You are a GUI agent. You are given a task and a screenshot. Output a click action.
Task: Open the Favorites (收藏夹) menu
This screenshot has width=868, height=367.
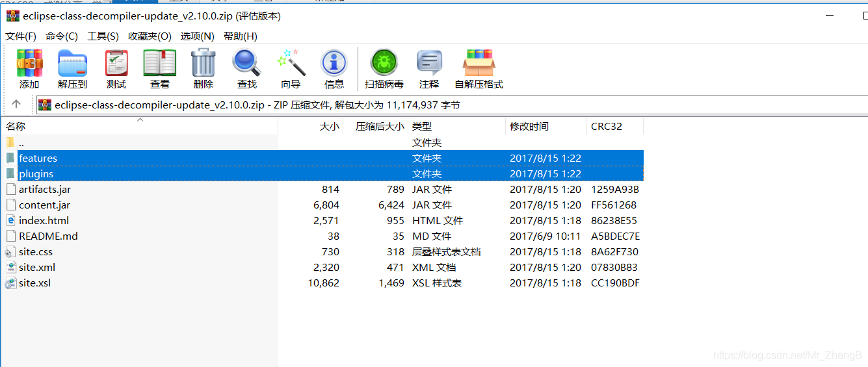(150, 36)
